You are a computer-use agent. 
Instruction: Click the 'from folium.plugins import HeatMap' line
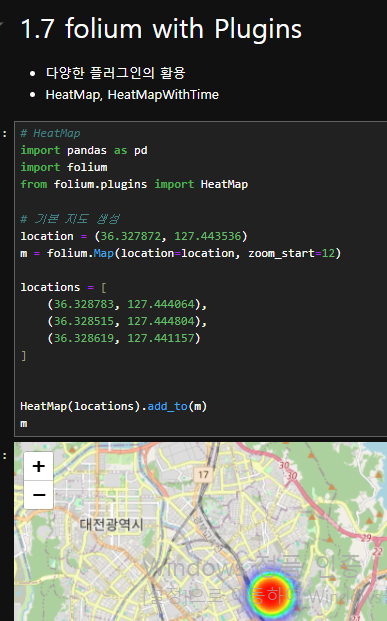pyautogui.click(x=134, y=184)
